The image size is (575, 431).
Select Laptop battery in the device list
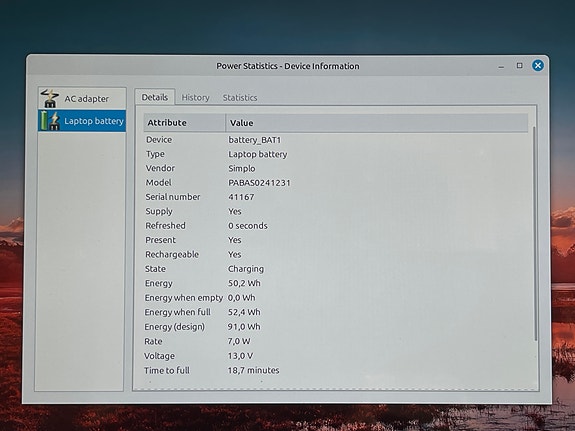[82, 121]
